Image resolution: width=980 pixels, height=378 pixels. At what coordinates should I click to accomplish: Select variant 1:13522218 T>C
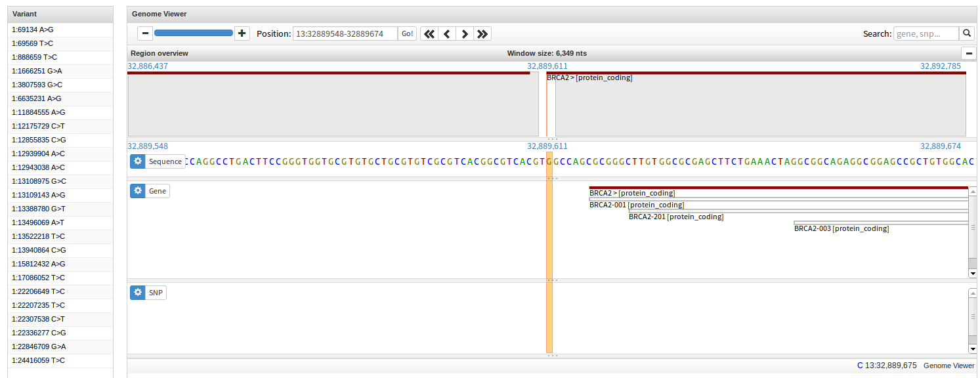click(60, 236)
